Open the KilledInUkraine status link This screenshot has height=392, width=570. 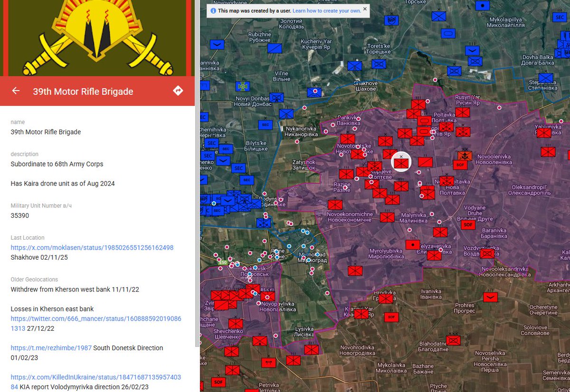pyautogui.click(x=96, y=382)
